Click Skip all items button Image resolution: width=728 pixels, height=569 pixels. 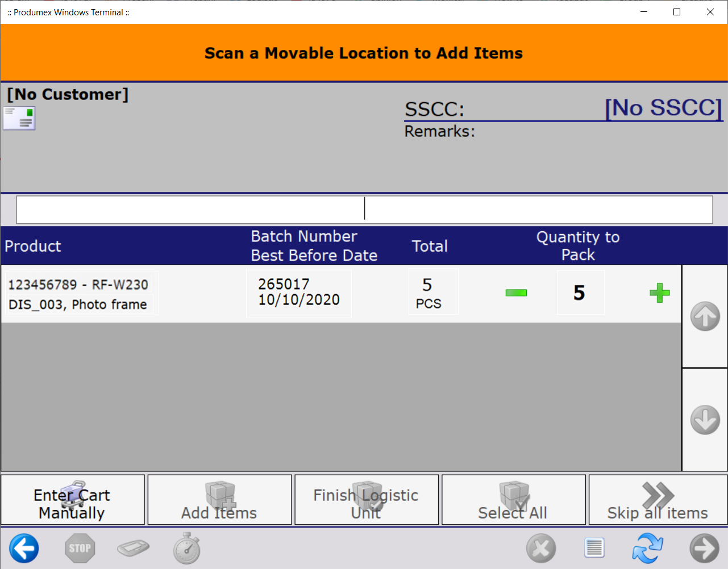(658, 500)
